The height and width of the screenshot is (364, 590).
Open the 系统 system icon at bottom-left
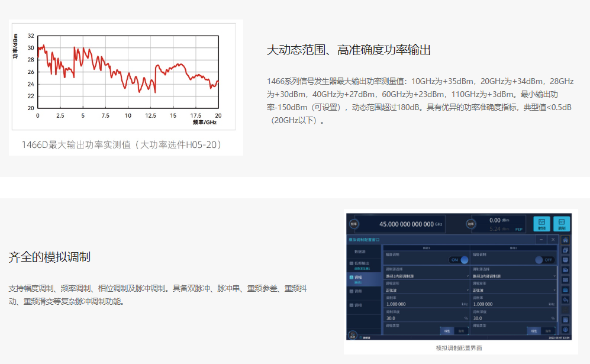pyautogui.click(x=353, y=335)
